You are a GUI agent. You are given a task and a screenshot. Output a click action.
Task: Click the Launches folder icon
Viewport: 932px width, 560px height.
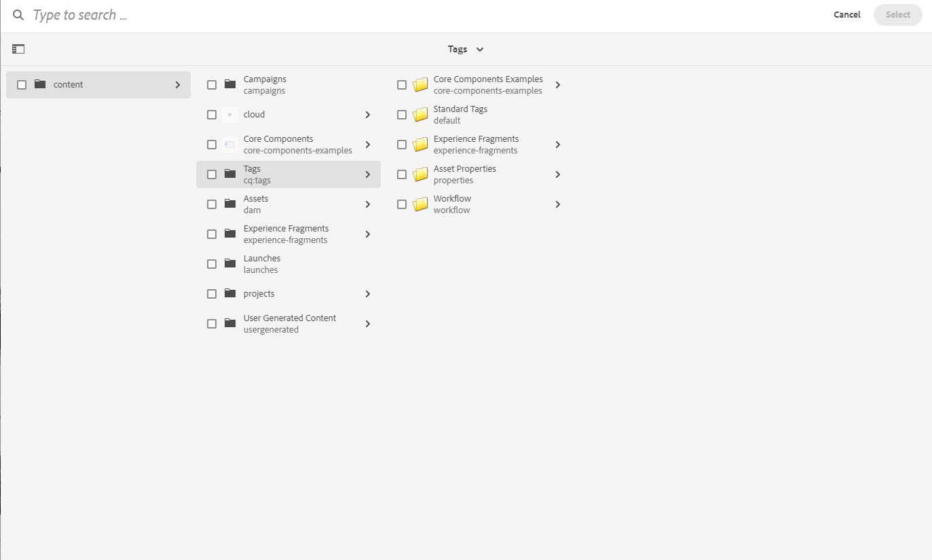pyautogui.click(x=230, y=264)
